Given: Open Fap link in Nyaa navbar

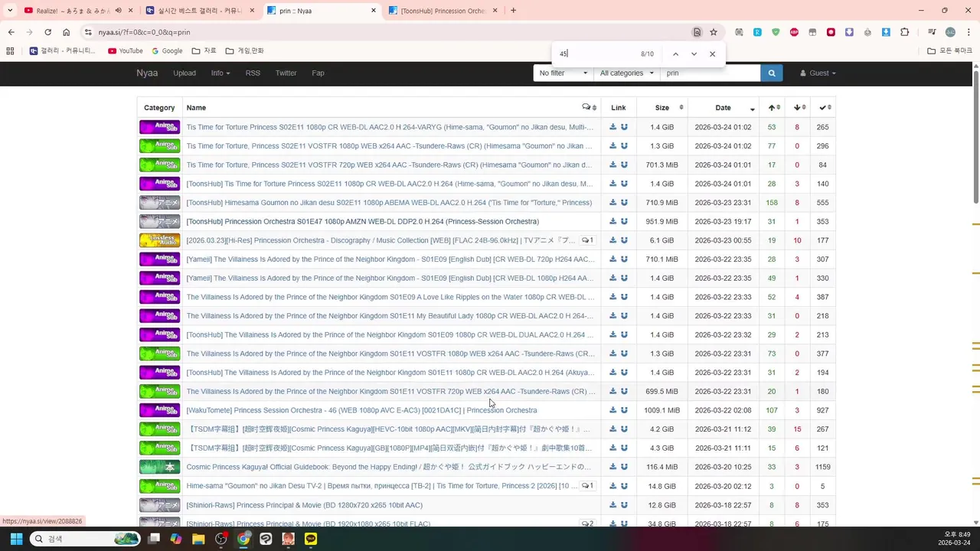Looking at the screenshot, I should [318, 73].
